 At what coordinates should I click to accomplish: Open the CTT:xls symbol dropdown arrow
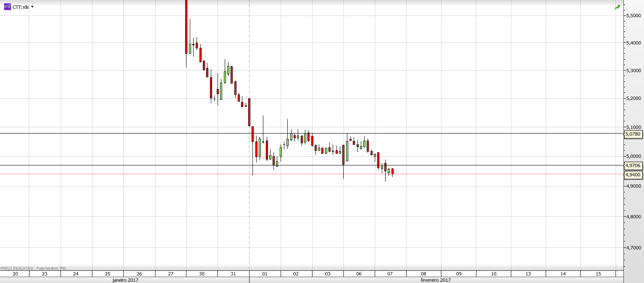point(32,7)
